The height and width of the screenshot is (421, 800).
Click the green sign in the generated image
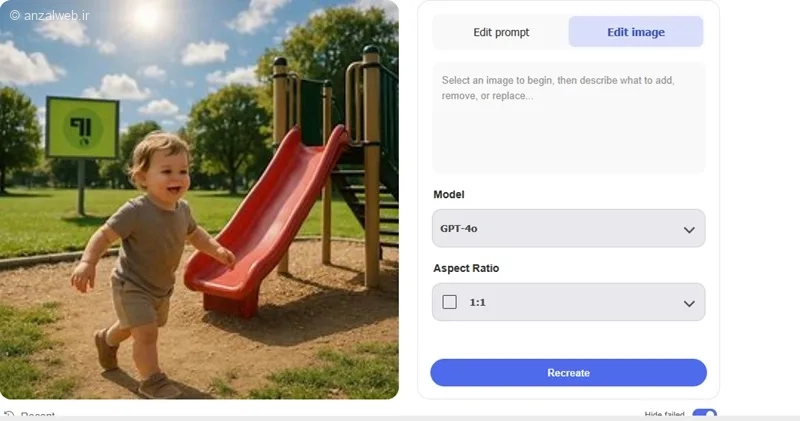pos(83,128)
